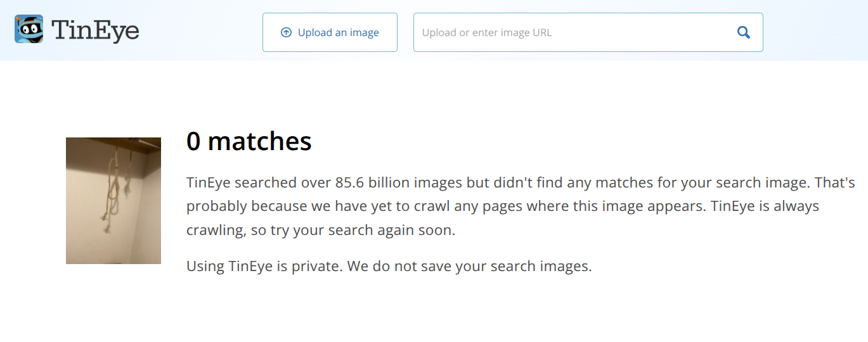
Task: Click the upload arrow circle icon
Action: (x=286, y=32)
